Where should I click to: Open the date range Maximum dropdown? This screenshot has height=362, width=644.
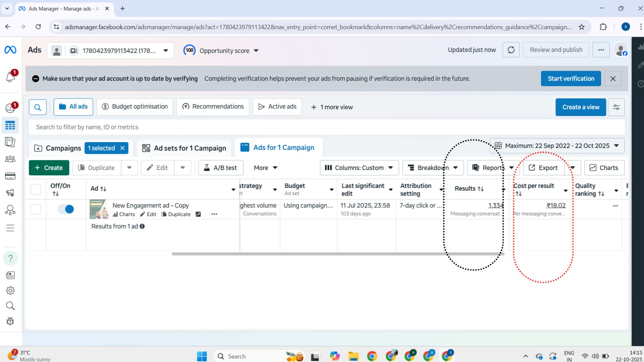(557, 146)
